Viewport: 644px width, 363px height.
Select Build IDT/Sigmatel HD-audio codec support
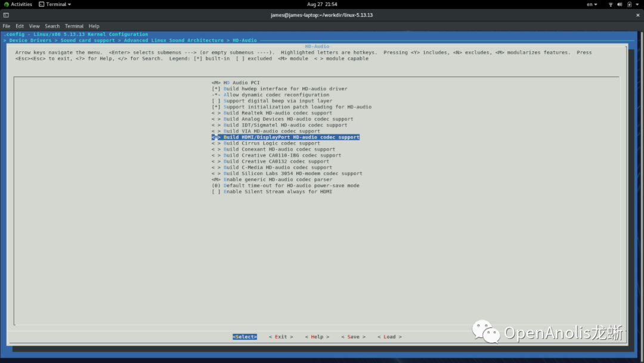coord(279,125)
